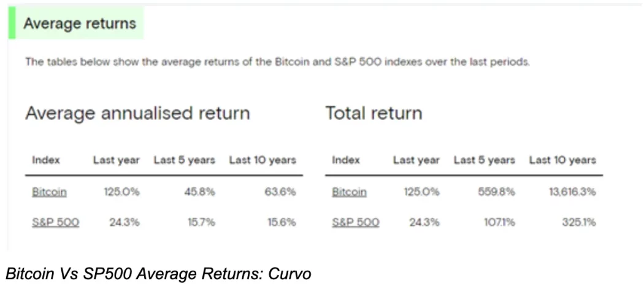
Task: Click Last 10 years header in Total return table
Action: pyautogui.click(x=562, y=160)
